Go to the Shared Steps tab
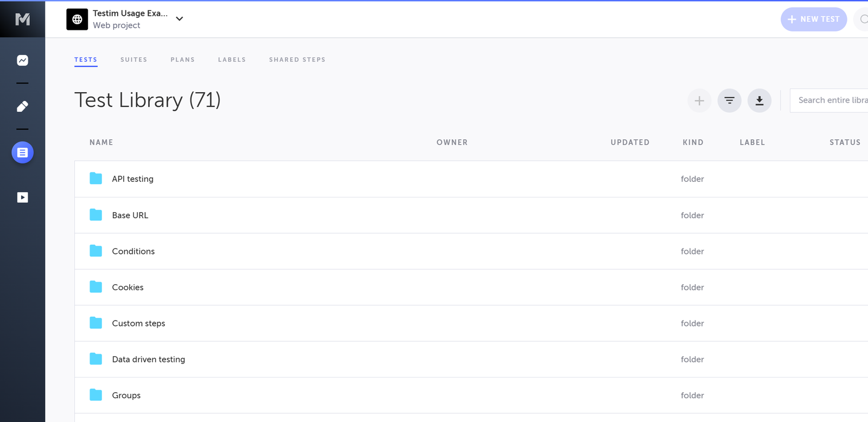This screenshot has width=868, height=422. coord(297,60)
